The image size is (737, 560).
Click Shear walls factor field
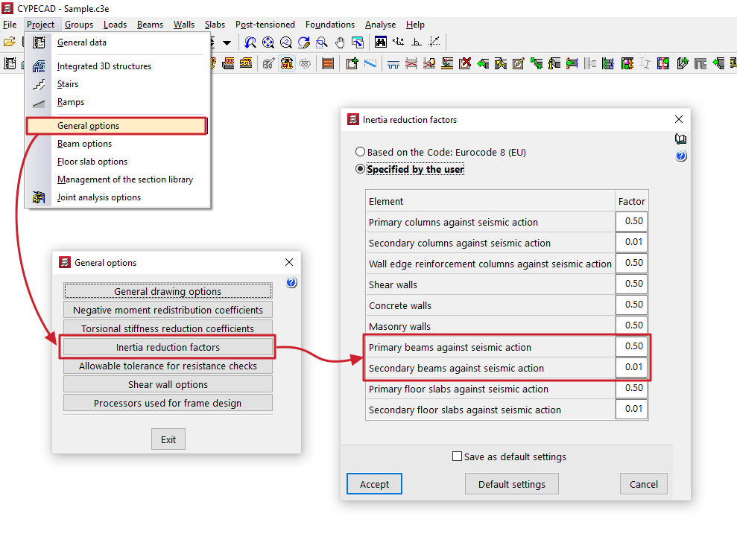coord(631,284)
